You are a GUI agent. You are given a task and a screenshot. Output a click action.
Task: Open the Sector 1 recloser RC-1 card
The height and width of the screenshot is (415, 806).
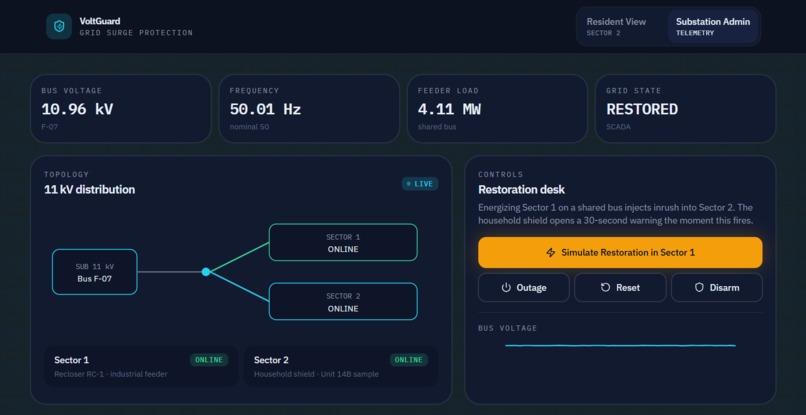click(141, 366)
